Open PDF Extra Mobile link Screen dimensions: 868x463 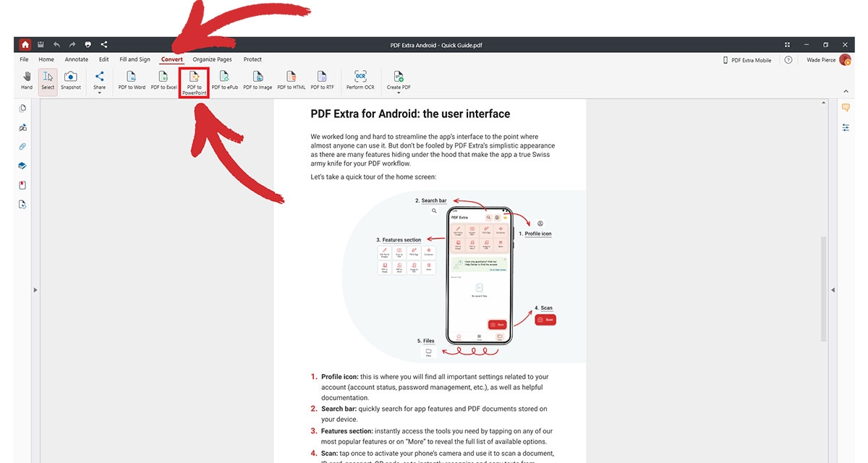pos(747,60)
